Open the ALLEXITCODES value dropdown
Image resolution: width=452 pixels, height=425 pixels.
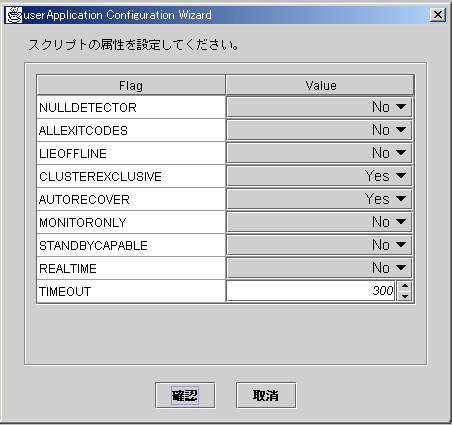pyautogui.click(x=319, y=130)
